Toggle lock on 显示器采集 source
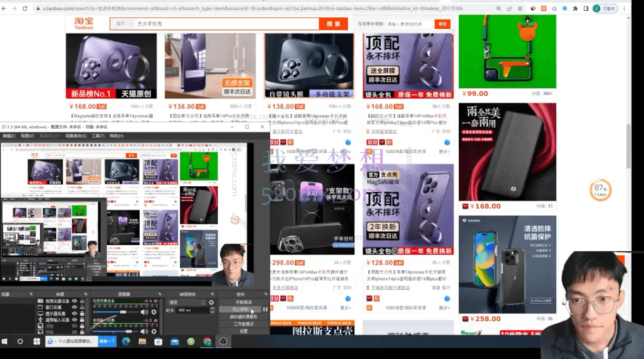The width and height of the screenshot is (644, 359). pyautogui.click(x=82, y=314)
